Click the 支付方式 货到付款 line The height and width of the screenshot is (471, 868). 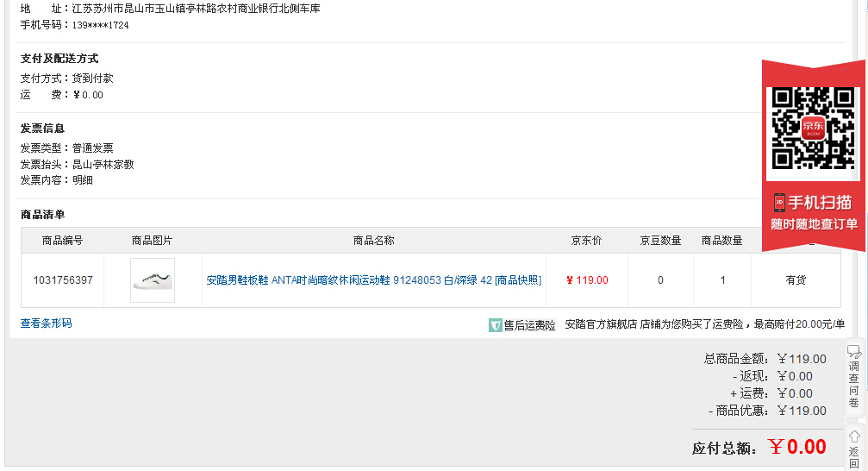tap(67, 78)
